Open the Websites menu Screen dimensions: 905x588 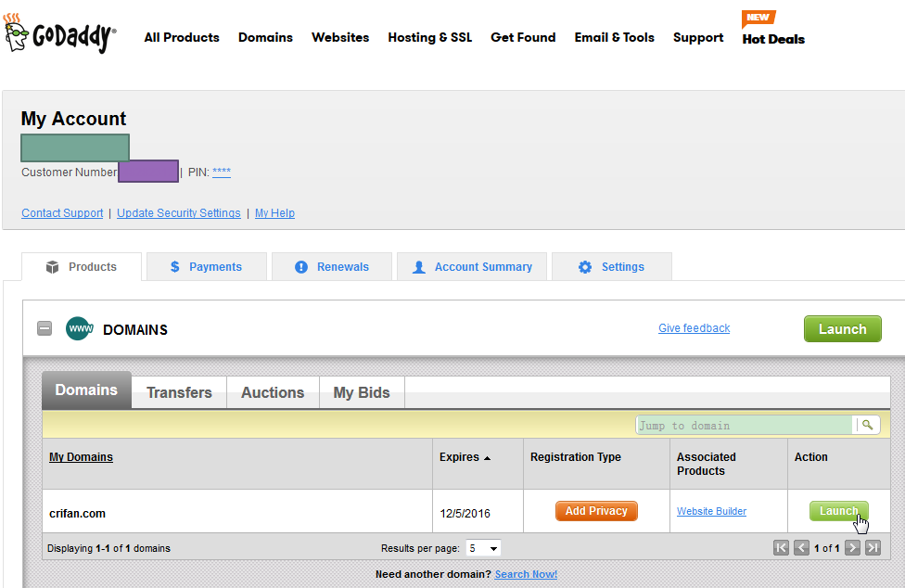(x=340, y=37)
